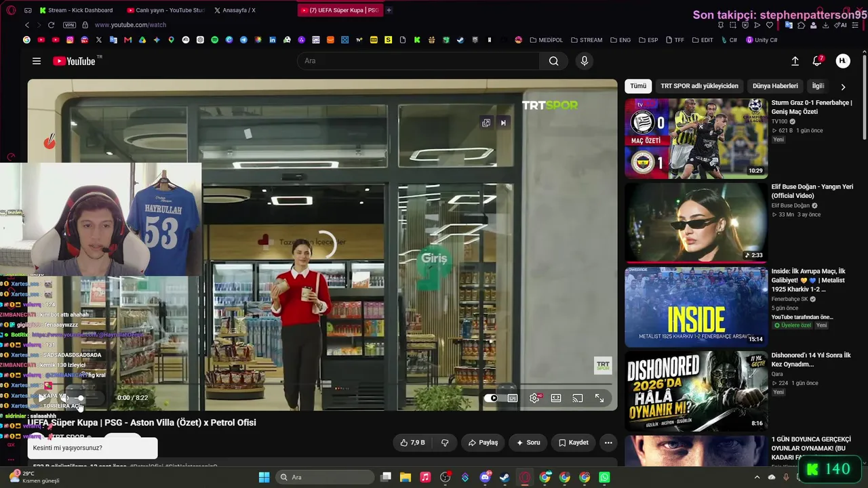The width and height of the screenshot is (868, 488).
Task: Expand the ENG bookmarks folder
Action: (620, 40)
